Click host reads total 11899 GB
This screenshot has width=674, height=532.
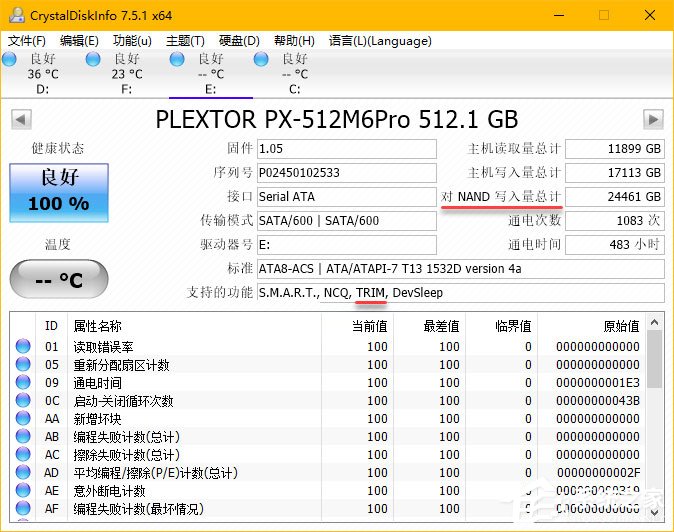pos(615,149)
